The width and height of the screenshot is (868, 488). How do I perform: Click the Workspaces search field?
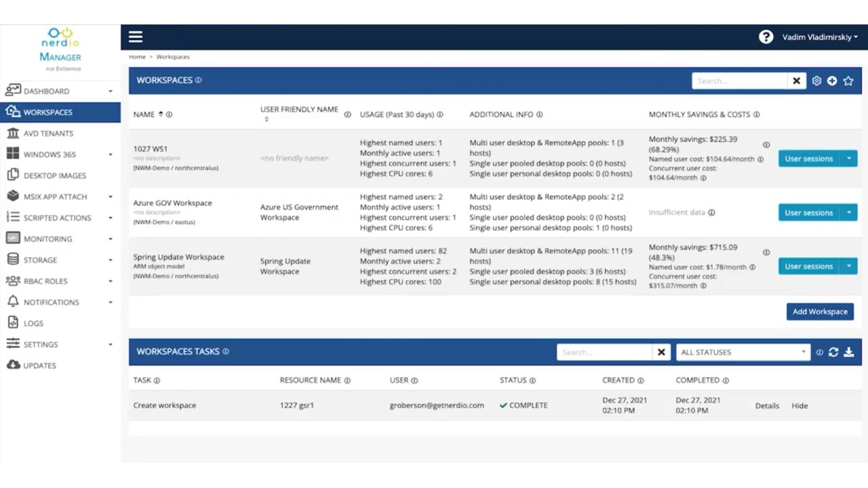(739, 81)
